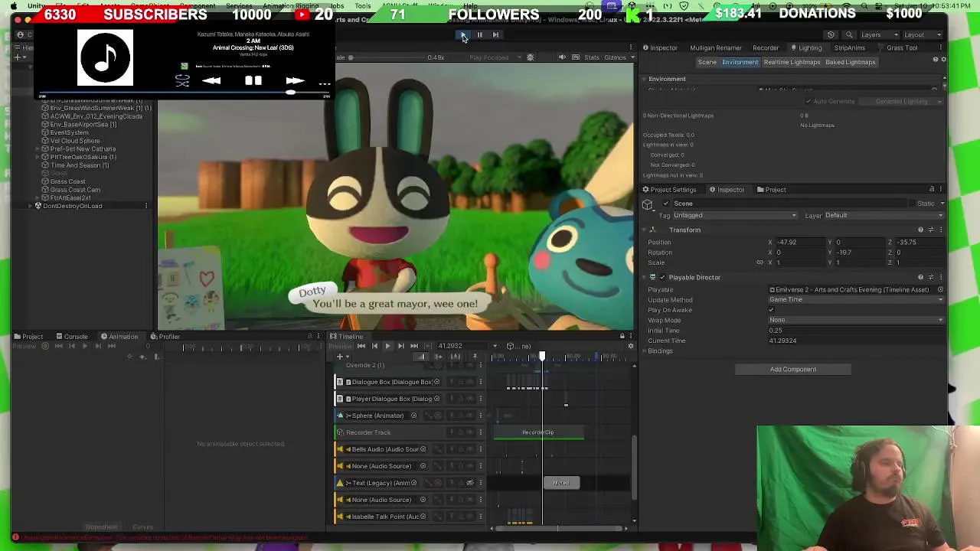Toggle Playable Director enabled checkbox
Screen dimensions: 980x551
pyautogui.click(x=661, y=277)
